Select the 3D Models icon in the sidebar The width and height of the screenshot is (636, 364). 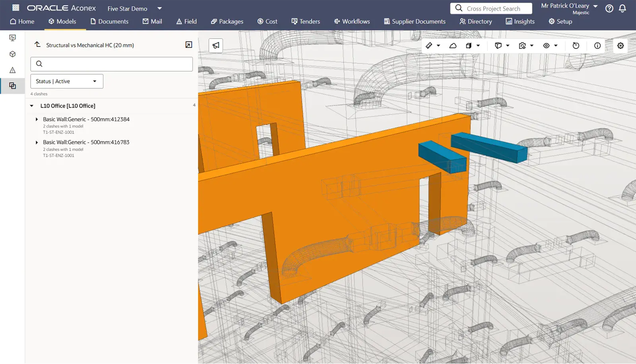[12, 54]
